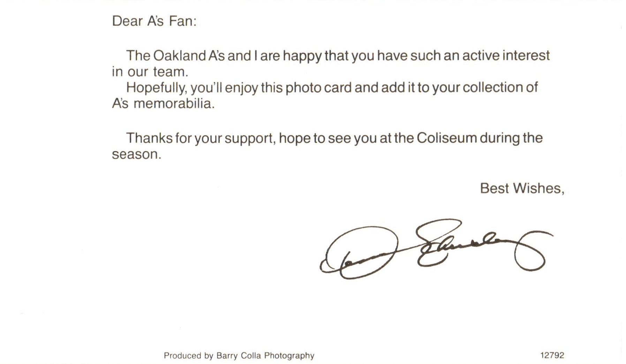Click the word 'Photography' in footer
The image size is (626, 364).
click(x=289, y=356)
